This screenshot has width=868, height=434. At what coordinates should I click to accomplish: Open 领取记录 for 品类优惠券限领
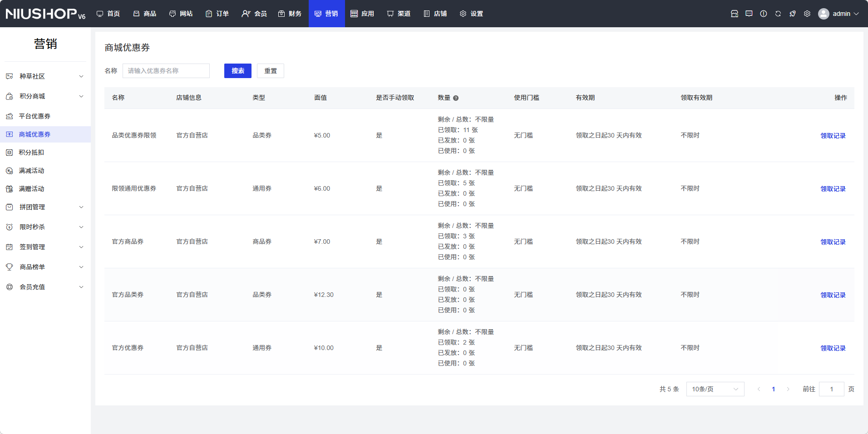point(833,136)
